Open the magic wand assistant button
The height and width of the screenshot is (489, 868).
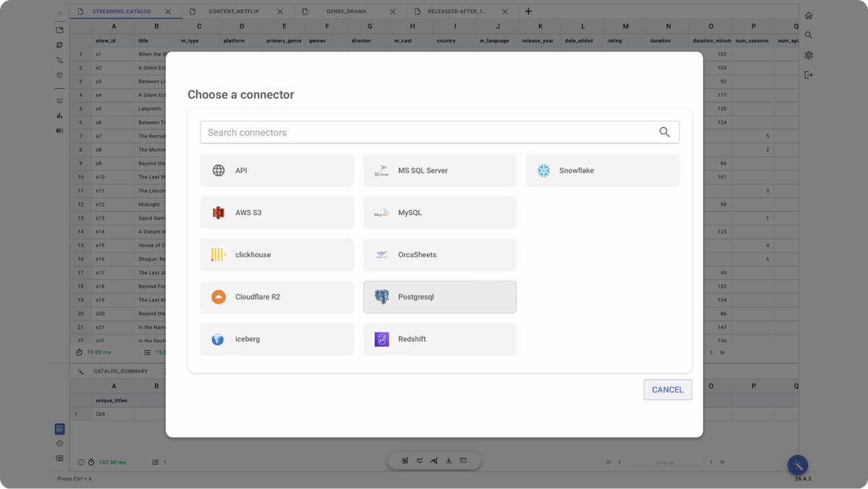[798, 465]
